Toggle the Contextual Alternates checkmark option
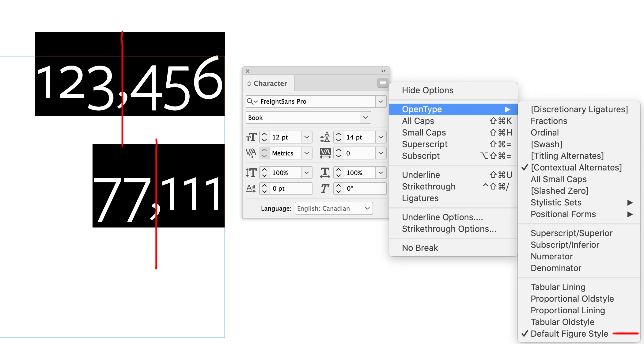This screenshot has width=644, height=344. click(576, 167)
